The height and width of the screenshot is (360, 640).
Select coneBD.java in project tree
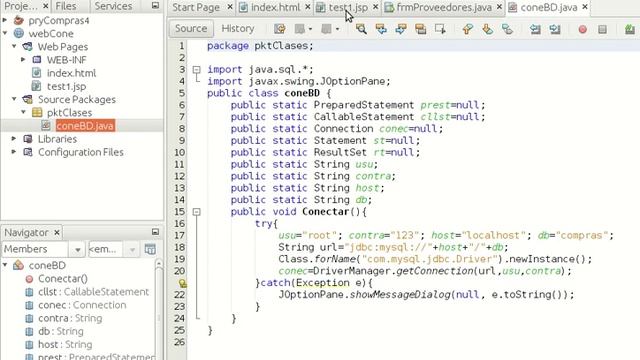point(85,126)
